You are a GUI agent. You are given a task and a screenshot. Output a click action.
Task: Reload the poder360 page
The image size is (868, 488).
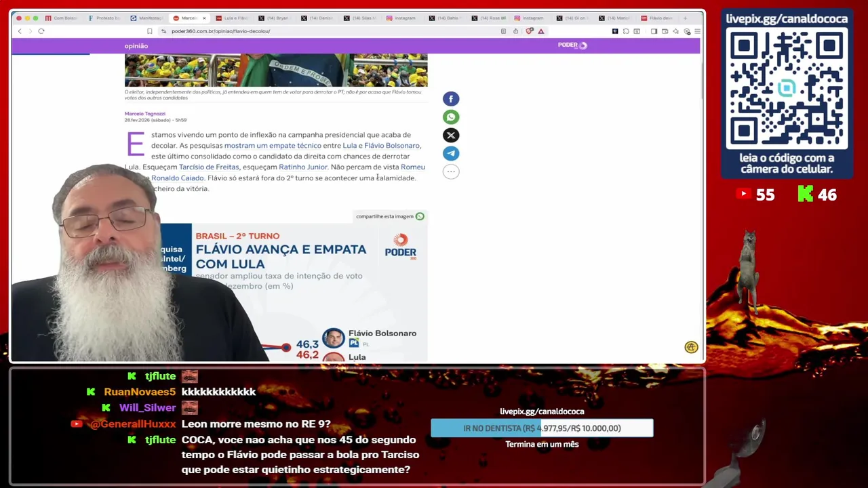pyautogui.click(x=41, y=31)
